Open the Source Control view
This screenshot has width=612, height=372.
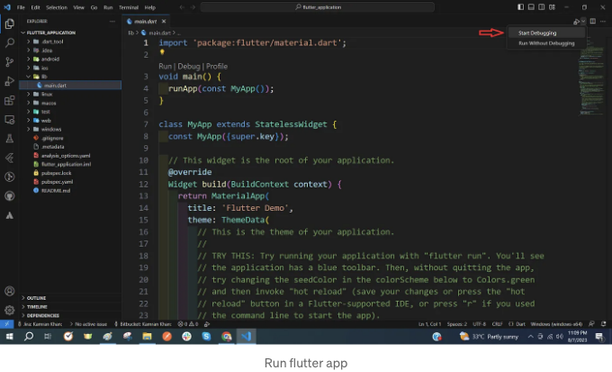tap(9, 62)
